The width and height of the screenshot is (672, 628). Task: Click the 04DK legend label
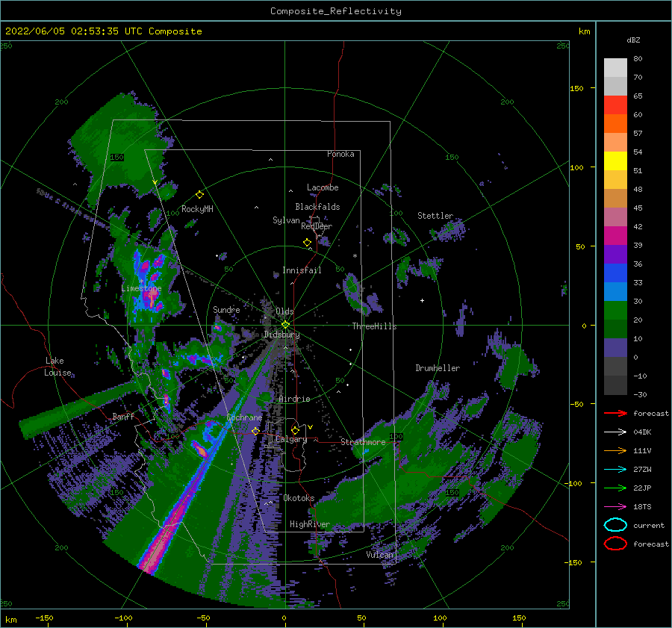tap(642, 432)
